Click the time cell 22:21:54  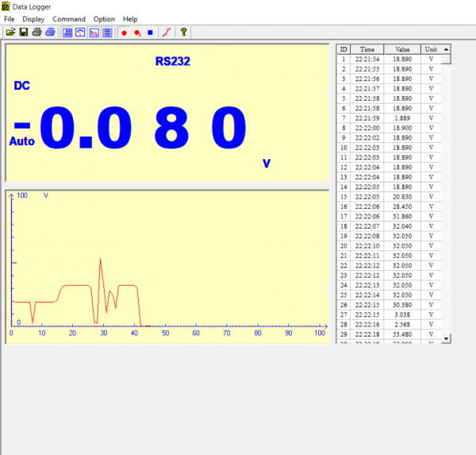click(367, 59)
